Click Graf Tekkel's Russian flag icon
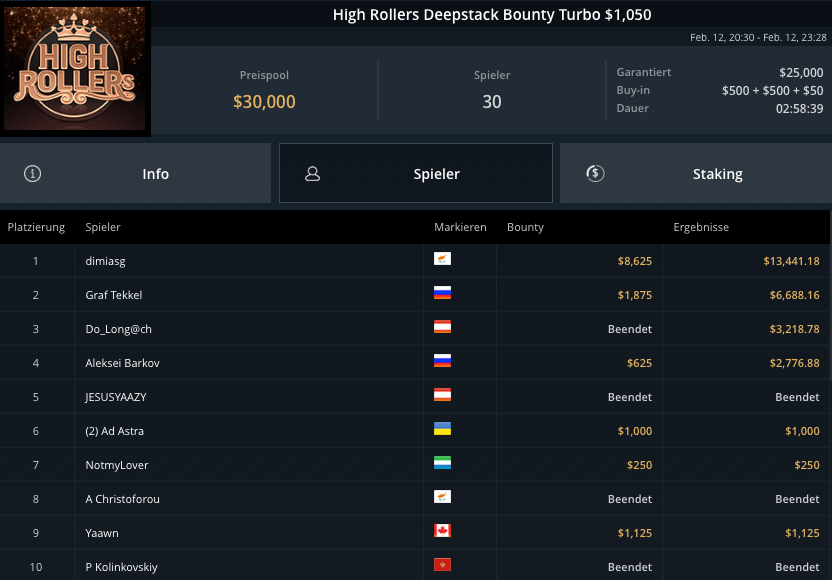 click(x=442, y=294)
